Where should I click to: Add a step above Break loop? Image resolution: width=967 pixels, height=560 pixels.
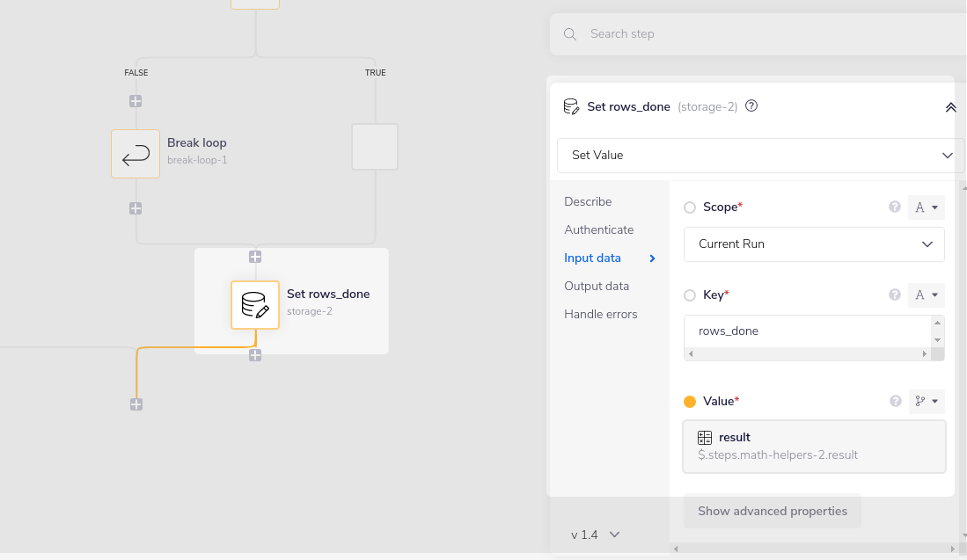(x=136, y=101)
